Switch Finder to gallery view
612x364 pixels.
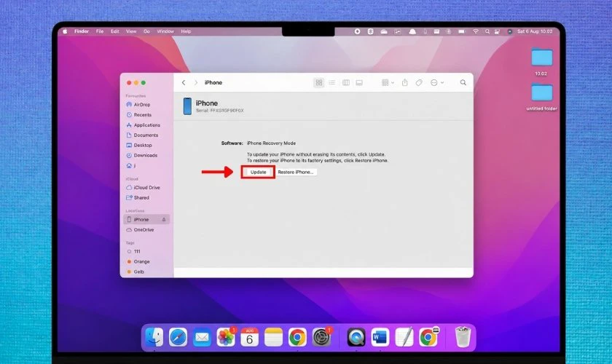pos(359,83)
